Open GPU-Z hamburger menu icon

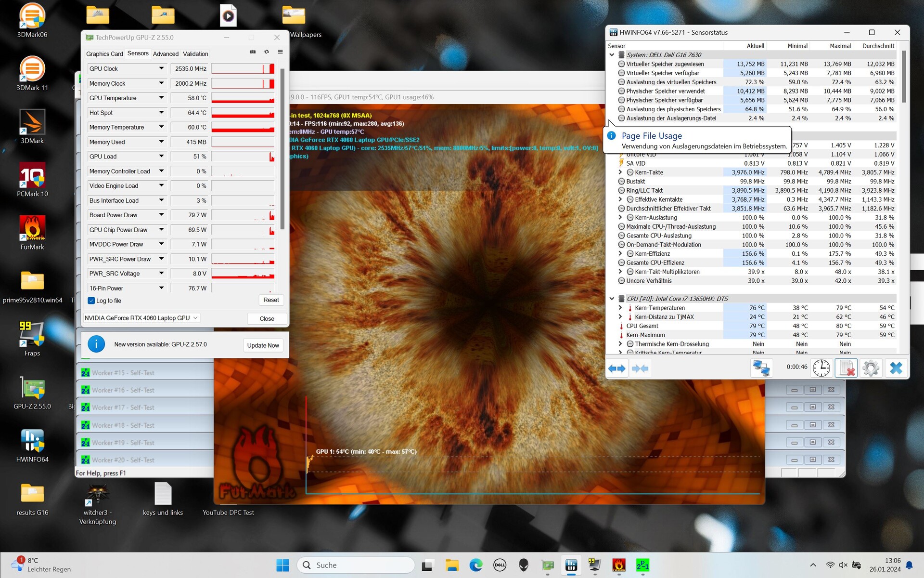[x=280, y=52]
